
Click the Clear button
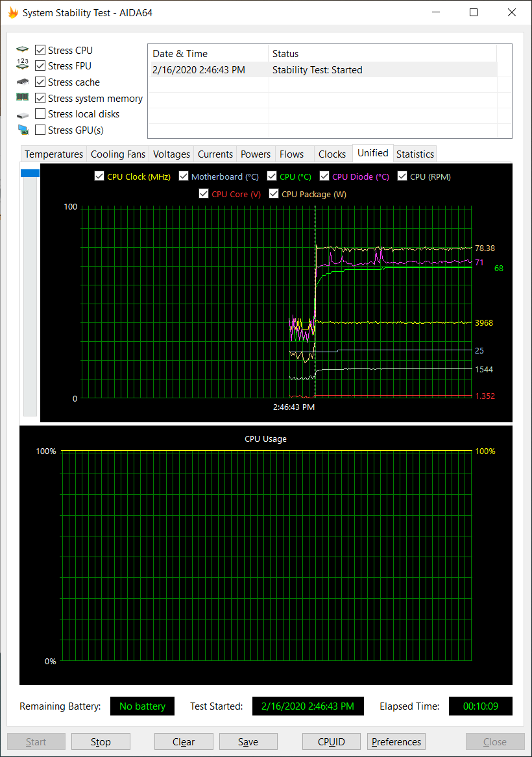(x=184, y=741)
